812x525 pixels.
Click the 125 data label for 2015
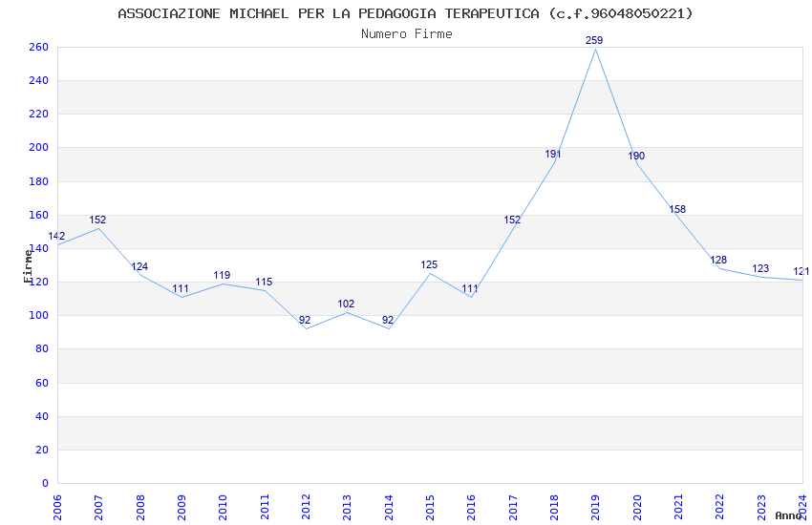tap(429, 264)
